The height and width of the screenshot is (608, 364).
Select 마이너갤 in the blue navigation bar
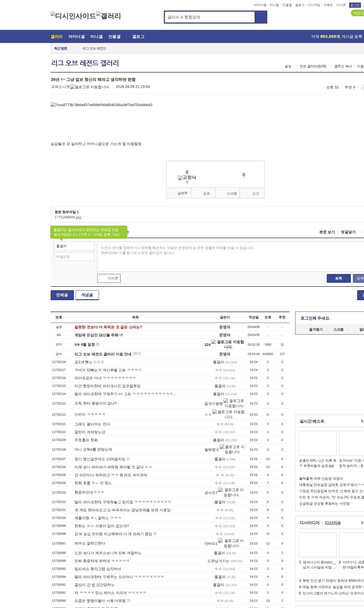pyautogui.click(x=76, y=37)
